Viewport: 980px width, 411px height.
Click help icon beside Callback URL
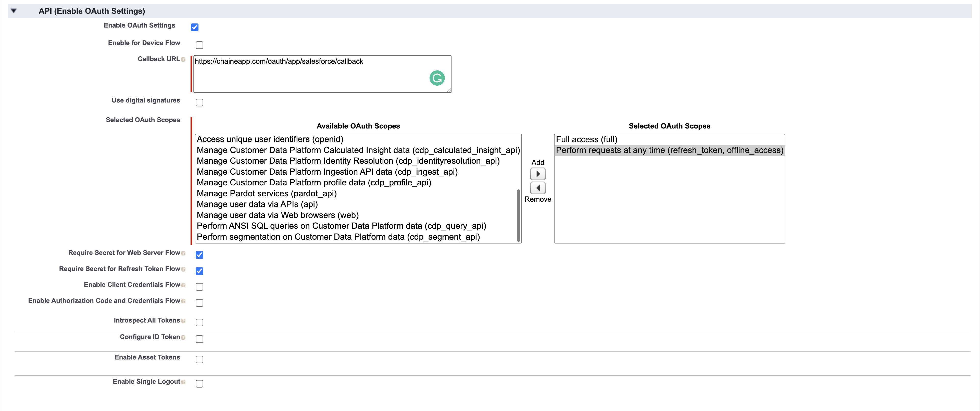(183, 60)
